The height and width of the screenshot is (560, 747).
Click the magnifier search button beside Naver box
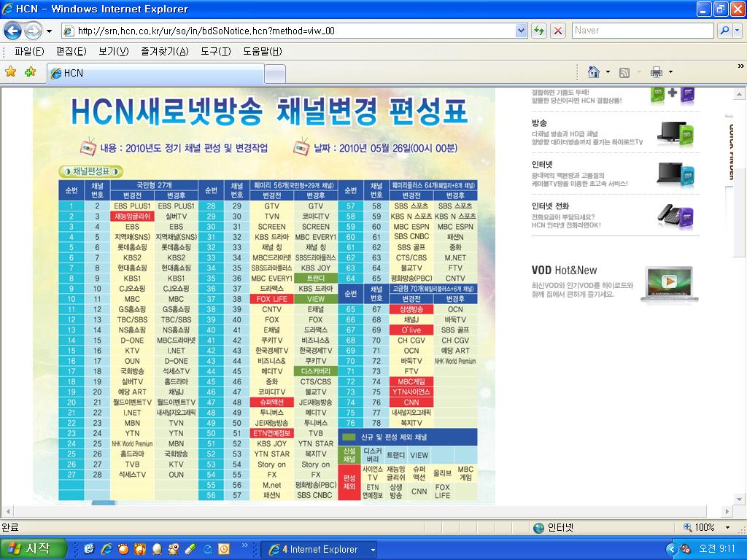[x=724, y=31]
